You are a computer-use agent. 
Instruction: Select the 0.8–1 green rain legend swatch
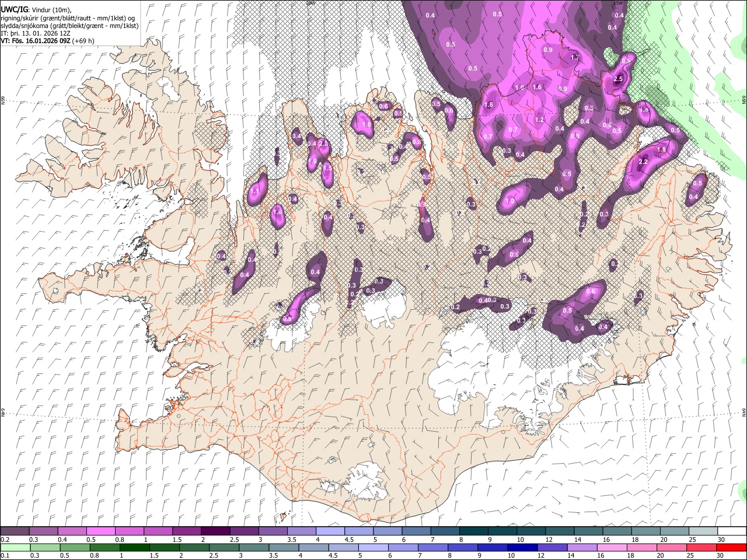click(x=104, y=547)
